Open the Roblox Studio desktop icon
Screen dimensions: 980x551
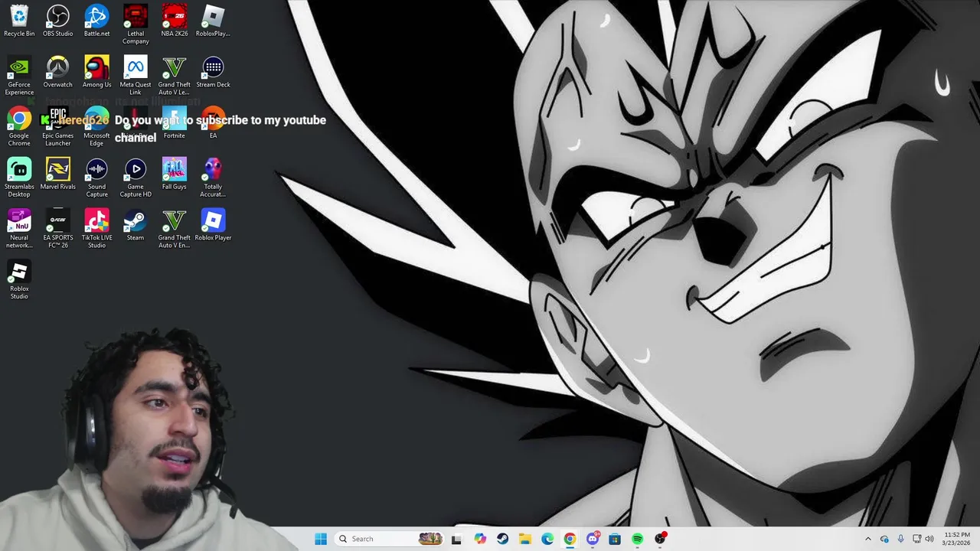[19, 280]
